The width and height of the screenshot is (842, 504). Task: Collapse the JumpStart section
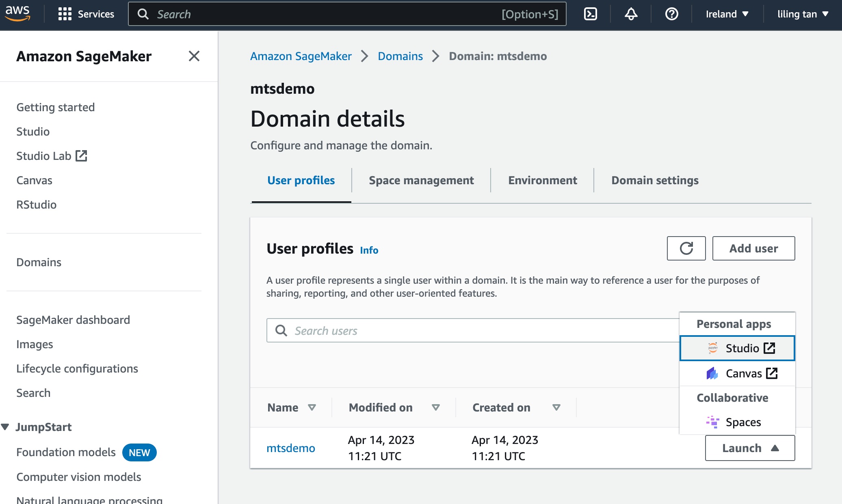point(5,427)
